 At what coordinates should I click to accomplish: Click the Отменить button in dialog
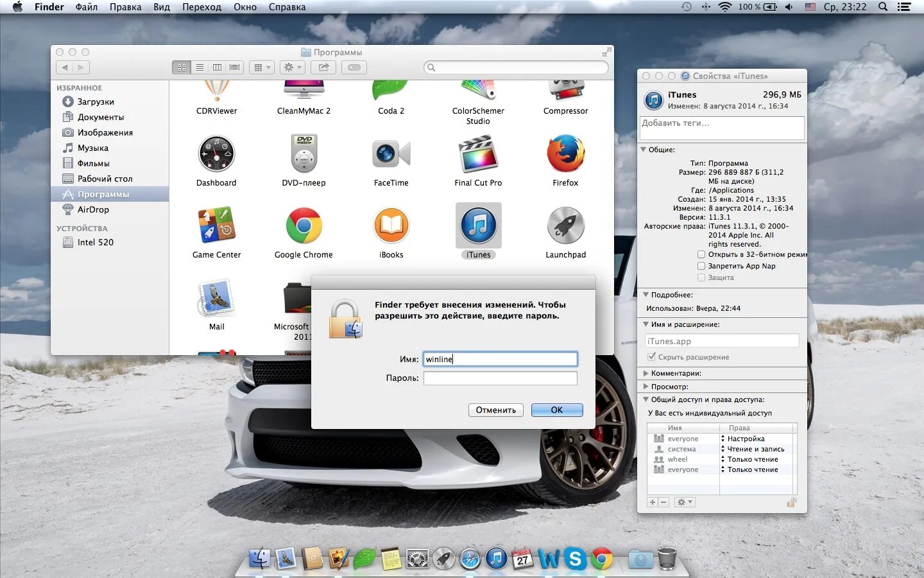click(496, 410)
